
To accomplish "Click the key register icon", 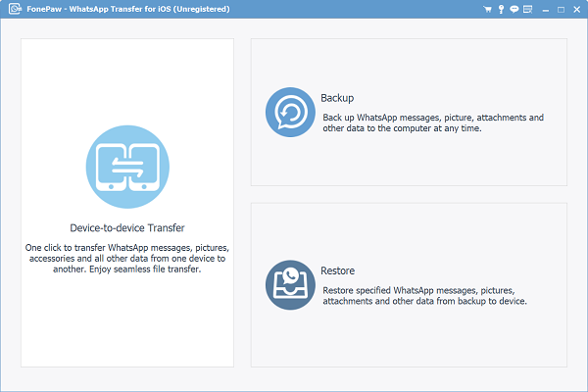I will click(501, 10).
